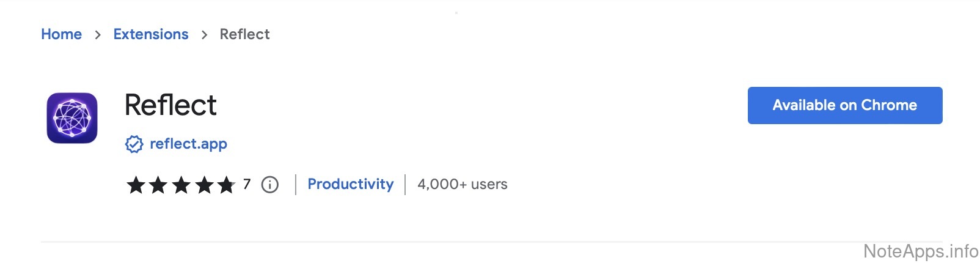Click the chevron after Home breadcrumb
980x263 pixels.
[98, 35]
